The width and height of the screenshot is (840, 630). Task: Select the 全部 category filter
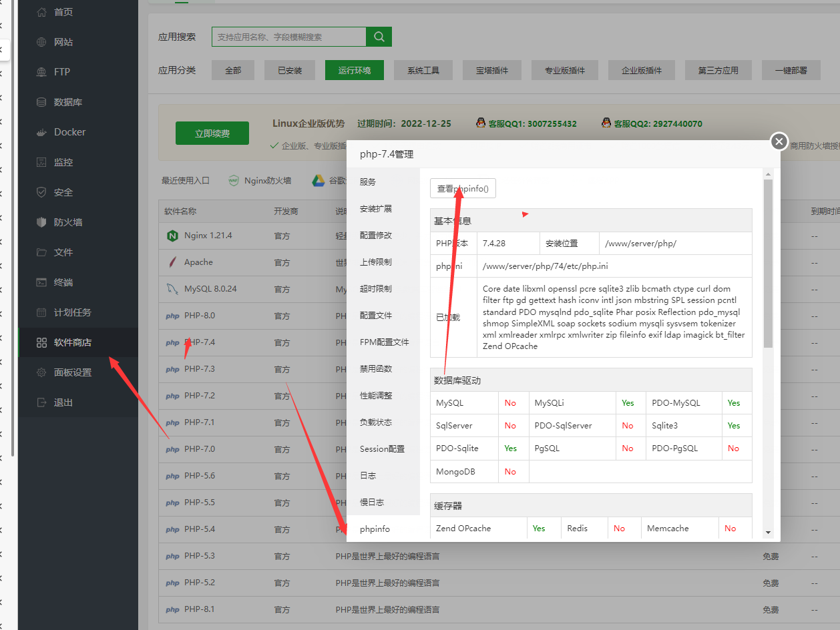click(x=233, y=70)
